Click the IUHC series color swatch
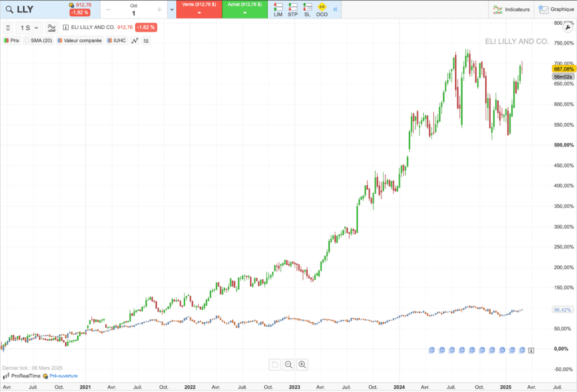 click(109, 41)
